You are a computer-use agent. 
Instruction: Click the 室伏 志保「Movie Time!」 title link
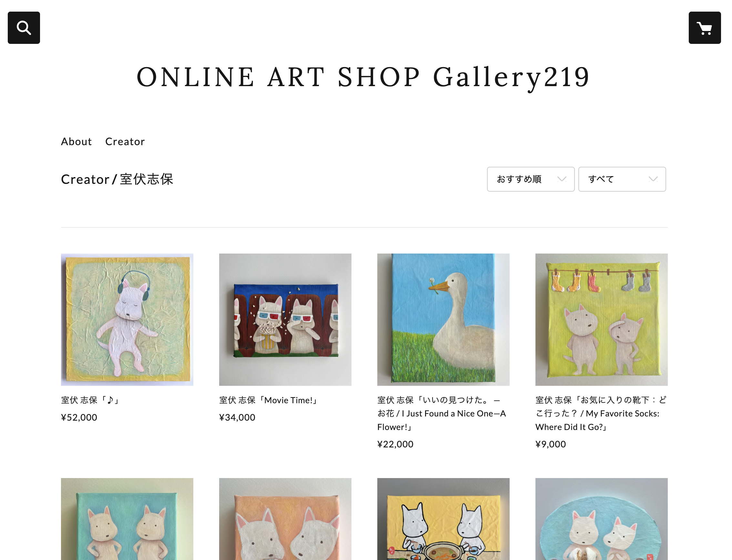(269, 400)
